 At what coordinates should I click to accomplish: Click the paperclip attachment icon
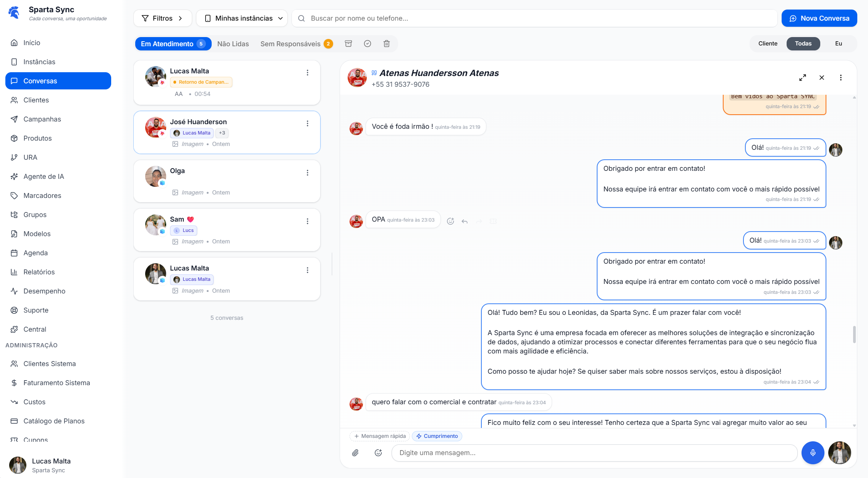click(x=355, y=453)
